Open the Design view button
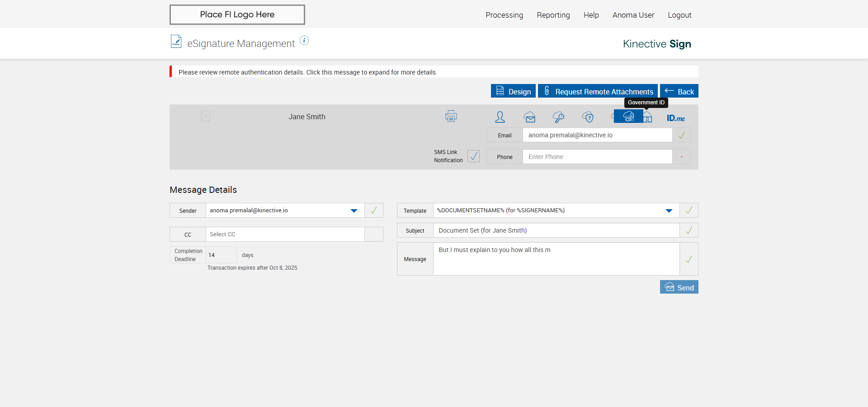Viewport: 868px width, 407px height. (x=513, y=91)
